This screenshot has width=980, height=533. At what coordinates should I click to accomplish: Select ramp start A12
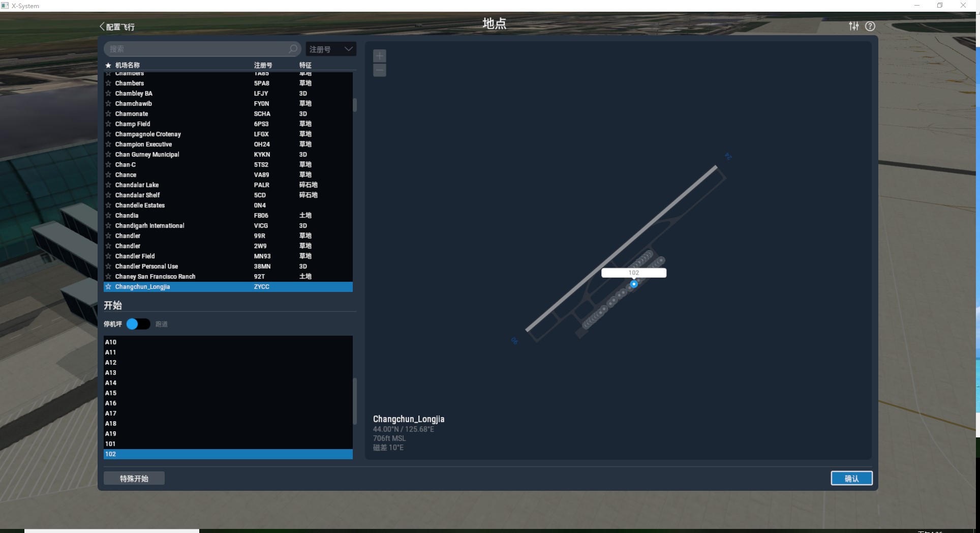coord(228,363)
